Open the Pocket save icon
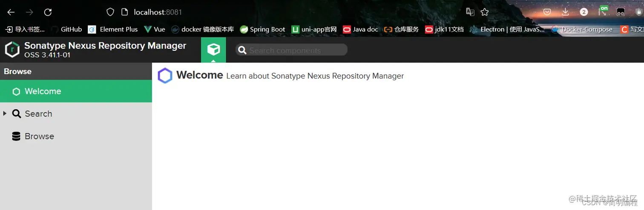Screen dimensions: 644x210 [x=547, y=12]
